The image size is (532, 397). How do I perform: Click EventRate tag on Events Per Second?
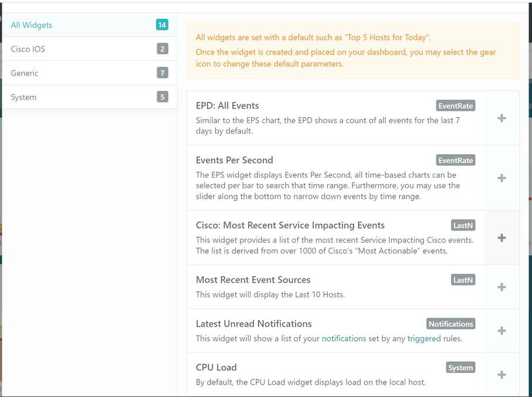pyautogui.click(x=456, y=161)
